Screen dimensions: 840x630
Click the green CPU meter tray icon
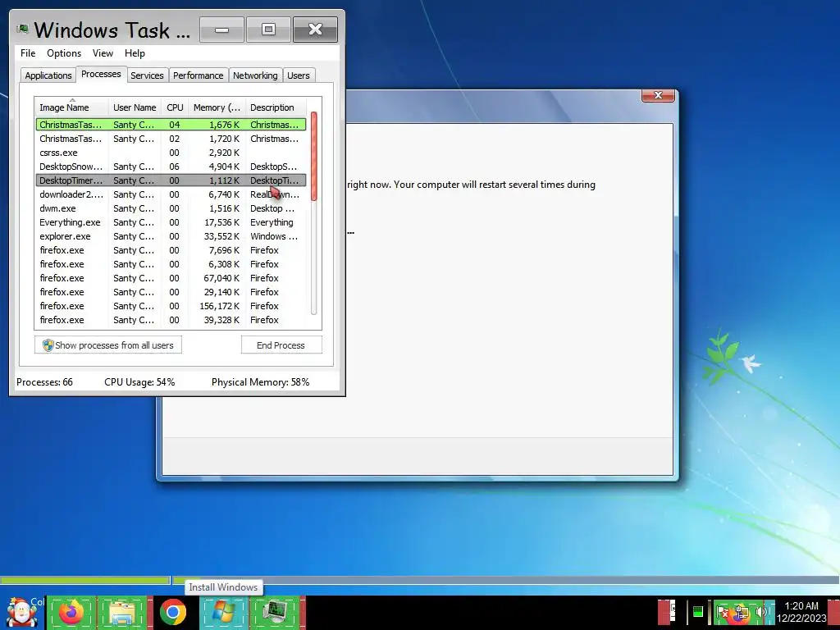pyautogui.click(x=697, y=612)
